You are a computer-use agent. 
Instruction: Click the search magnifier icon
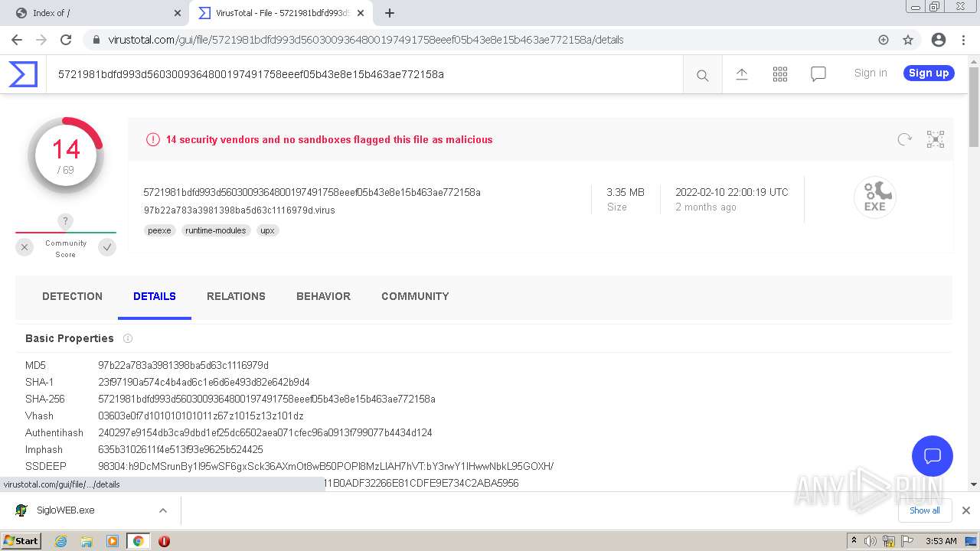pyautogui.click(x=702, y=75)
